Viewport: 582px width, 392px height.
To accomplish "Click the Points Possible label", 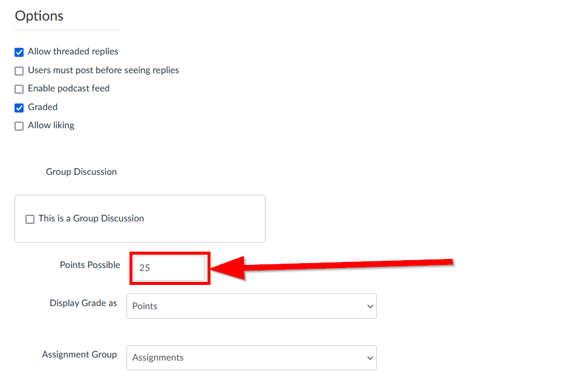I will 90,265.
